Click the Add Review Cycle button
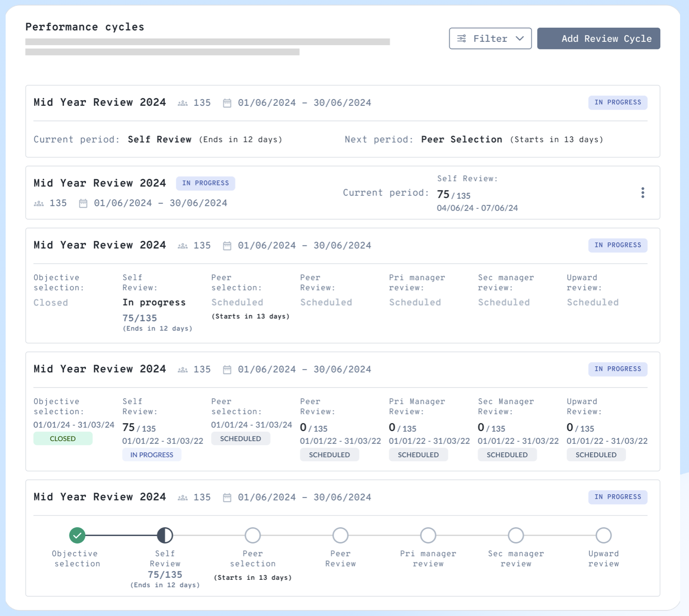 tap(598, 39)
